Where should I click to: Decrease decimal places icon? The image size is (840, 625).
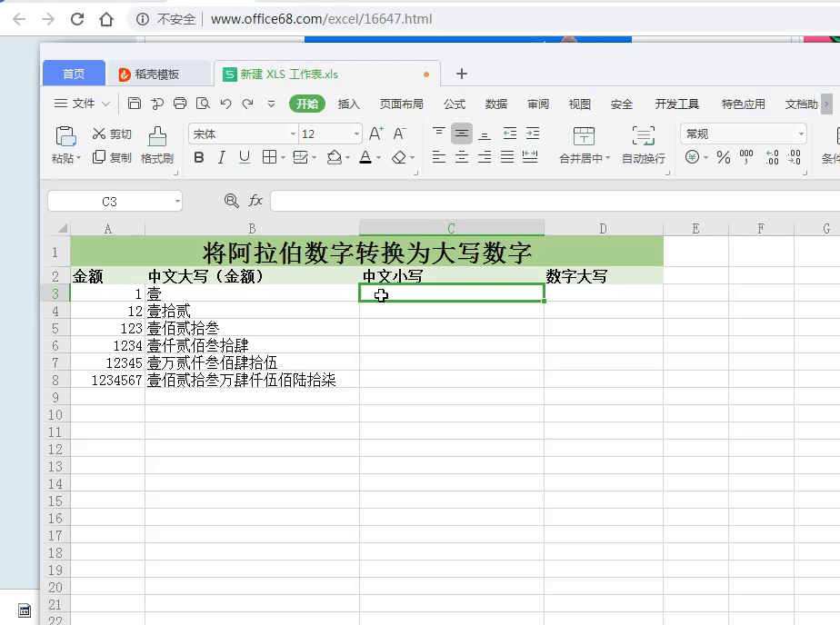pyautogui.click(x=795, y=157)
